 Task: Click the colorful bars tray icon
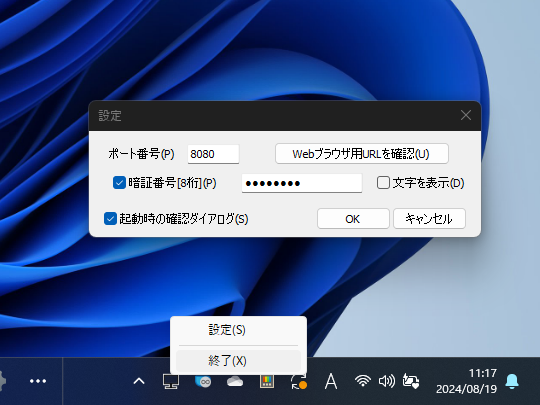point(267,381)
